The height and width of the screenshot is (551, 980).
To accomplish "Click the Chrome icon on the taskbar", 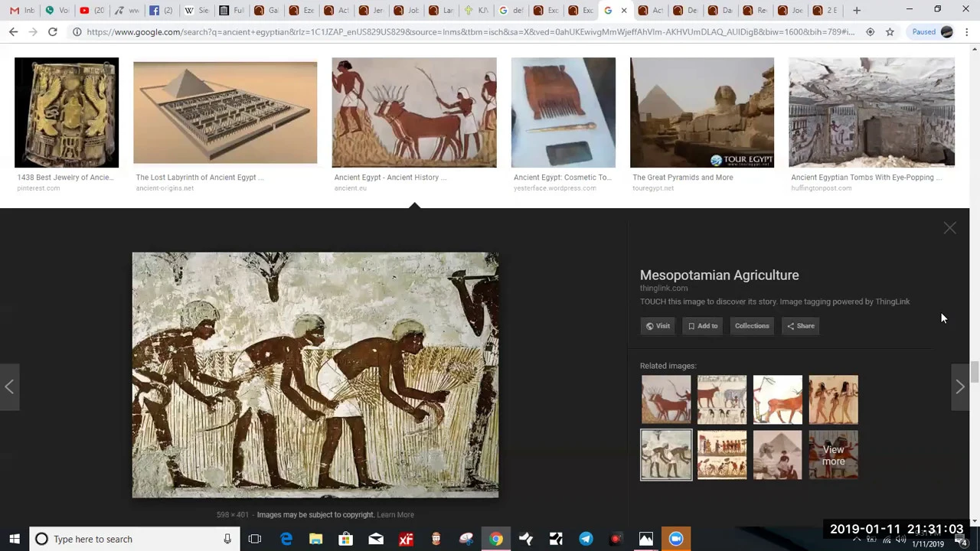I will [496, 539].
